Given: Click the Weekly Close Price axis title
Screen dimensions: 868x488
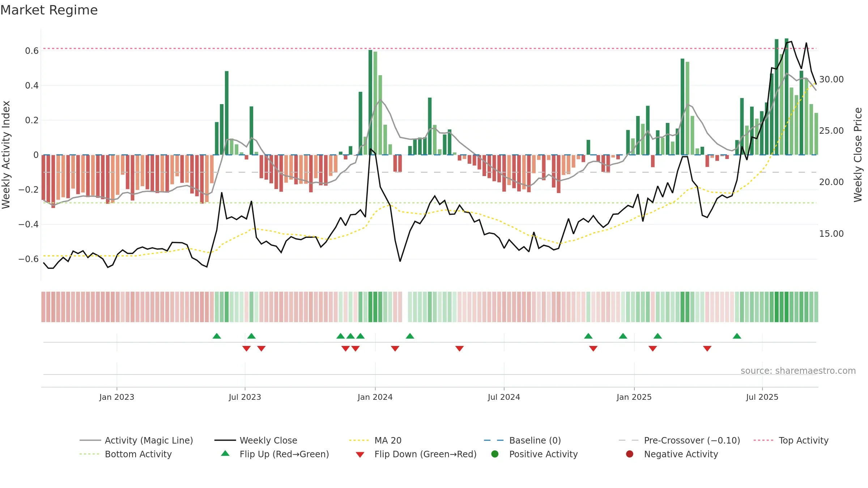Looking at the screenshot, I should (x=858, y=155).
